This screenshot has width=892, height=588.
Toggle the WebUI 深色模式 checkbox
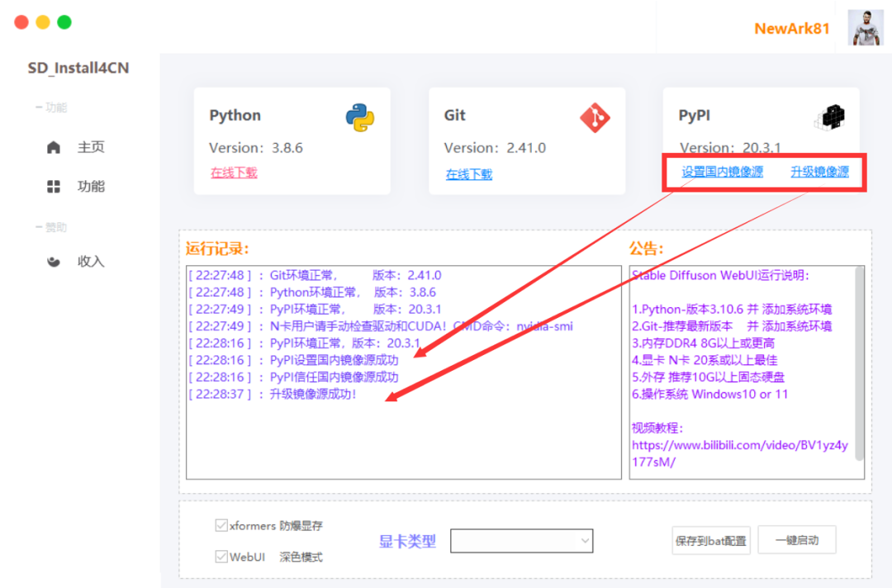(x=221, y=557)
